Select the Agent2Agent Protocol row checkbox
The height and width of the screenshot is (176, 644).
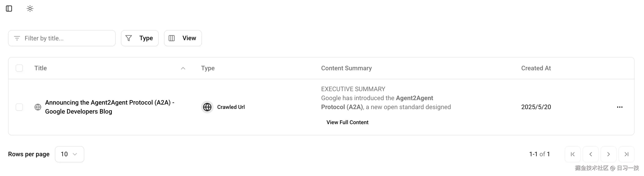pyautogui.click(x=19, y=107)
